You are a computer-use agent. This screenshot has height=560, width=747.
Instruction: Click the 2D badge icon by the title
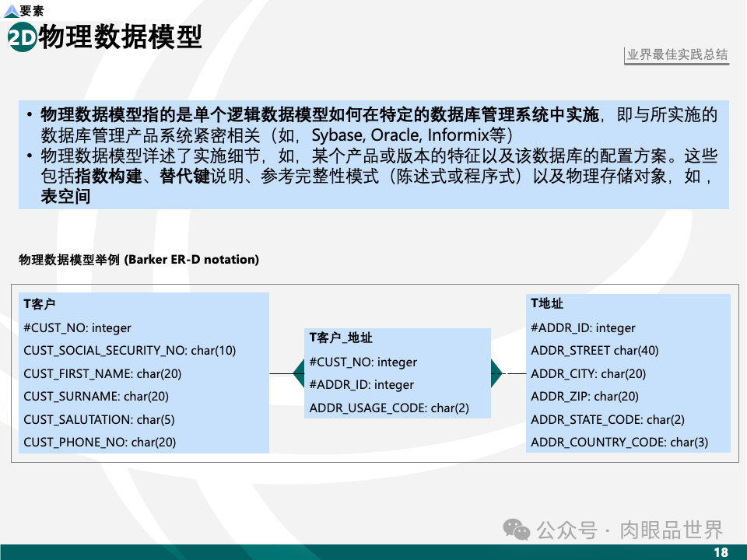[23, 37]
